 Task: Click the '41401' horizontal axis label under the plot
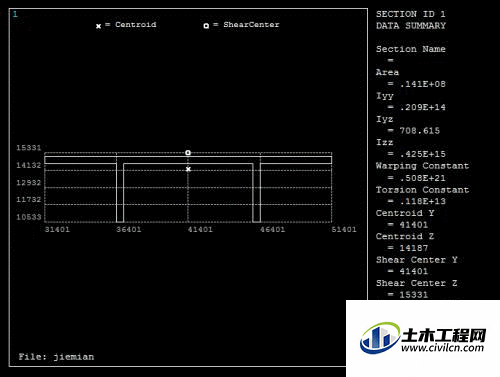[200, 229]
